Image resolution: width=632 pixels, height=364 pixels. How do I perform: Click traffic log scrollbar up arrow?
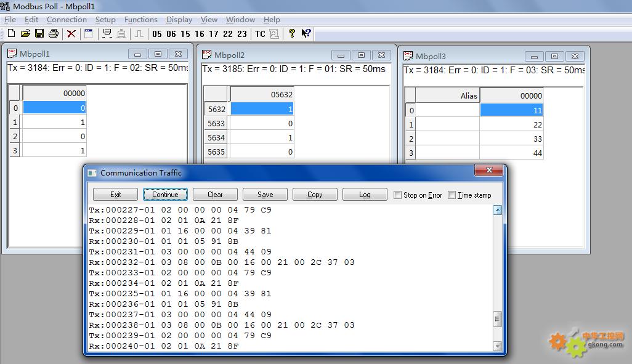497,210
